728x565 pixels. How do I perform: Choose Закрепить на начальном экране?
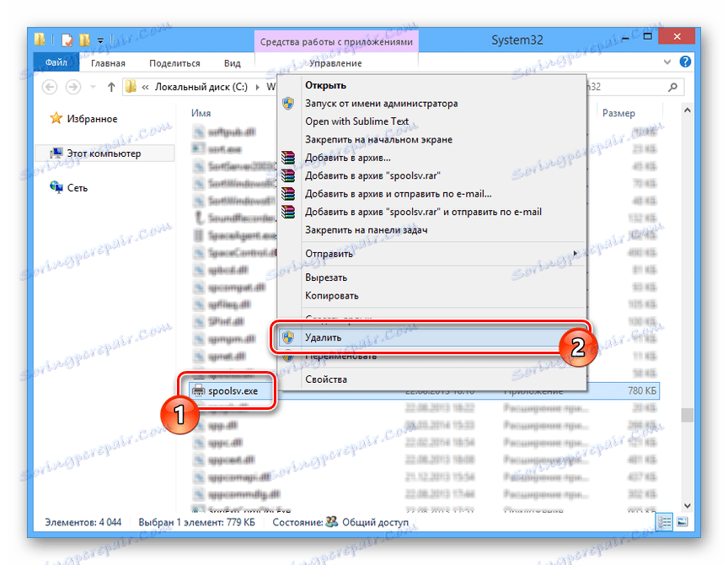click(x=431, y=139)
